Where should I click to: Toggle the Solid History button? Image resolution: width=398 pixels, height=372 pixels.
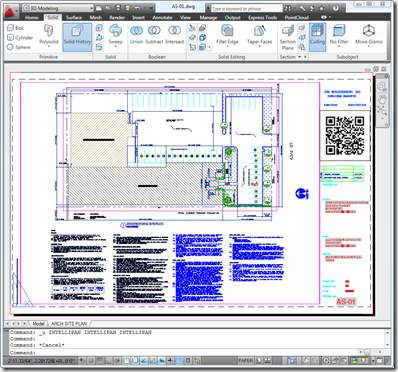pyautogui.click(x=77, y=37)
